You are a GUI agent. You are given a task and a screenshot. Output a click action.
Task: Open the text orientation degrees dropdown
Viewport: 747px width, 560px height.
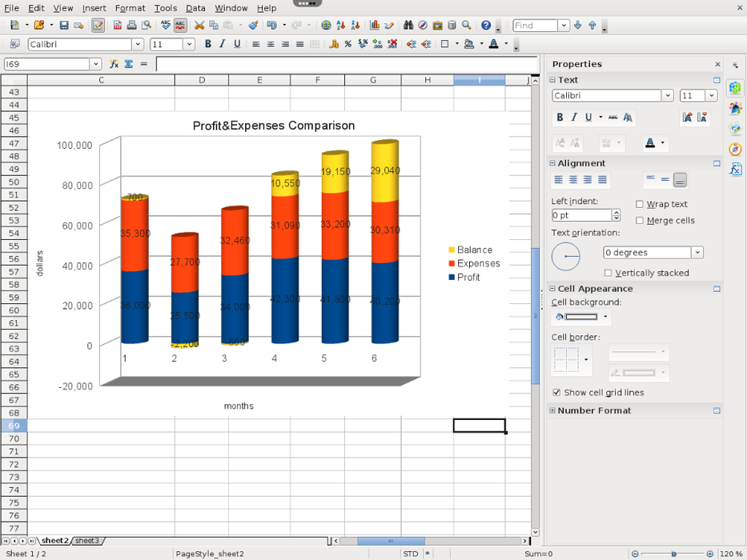(x=697, y=253)
